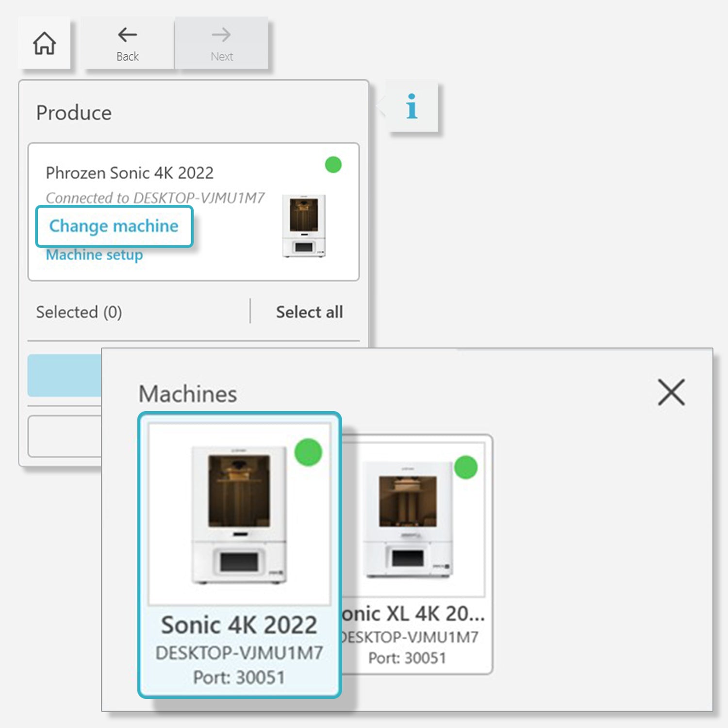Close the Machines dialog with the X

[x=671, y=392]
